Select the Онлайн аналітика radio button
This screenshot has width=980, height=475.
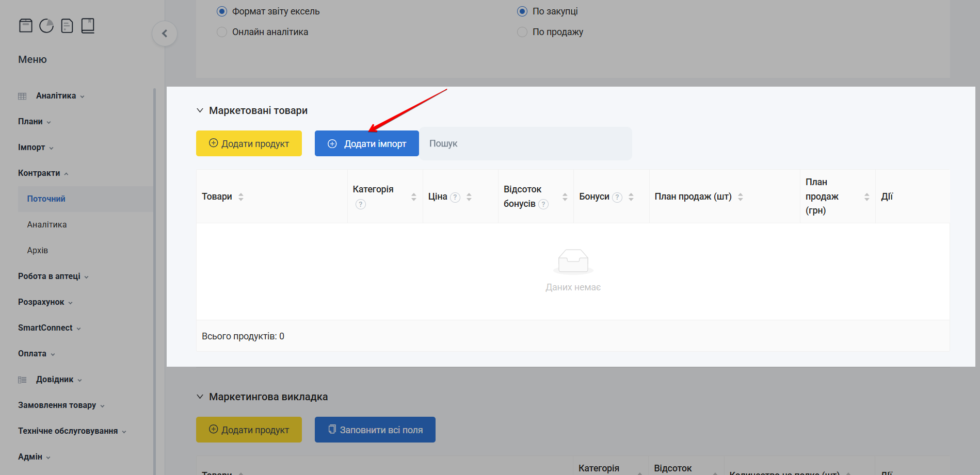tap(222, 32)
